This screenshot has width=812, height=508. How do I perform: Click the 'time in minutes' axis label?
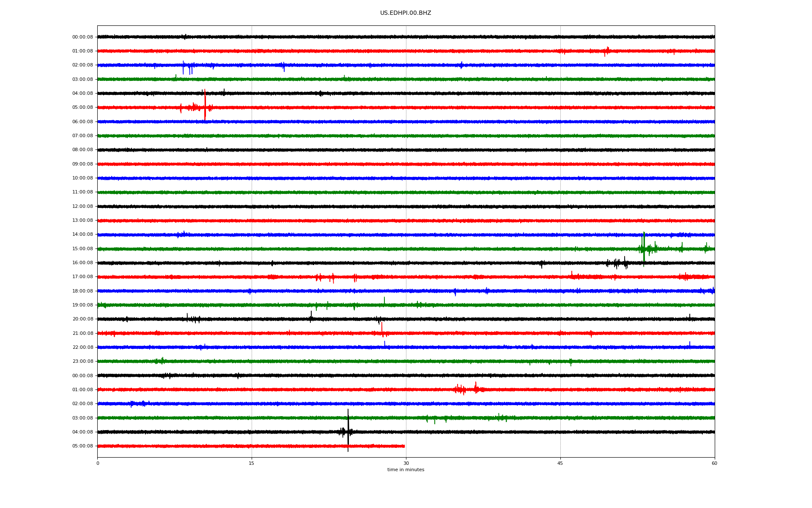click(x=405, y=470)
